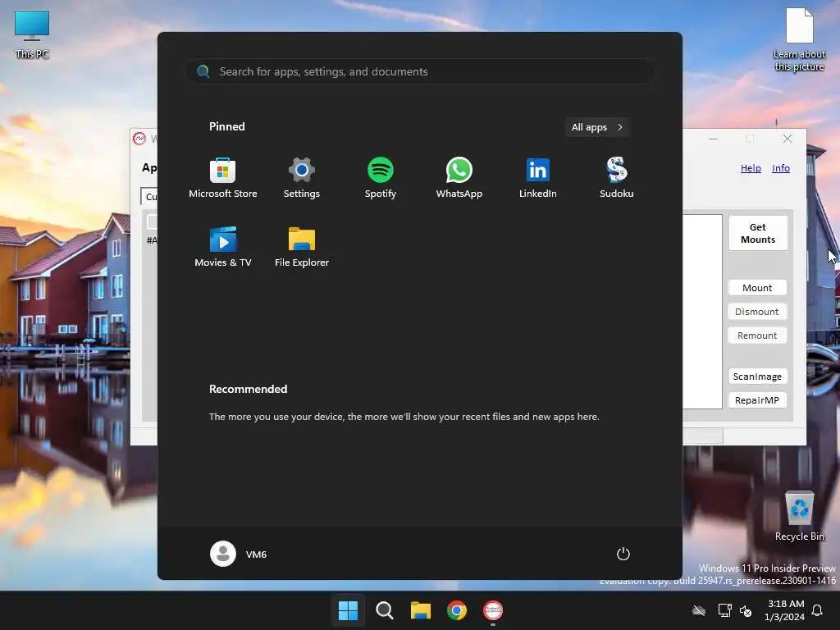Open the notification bell in system tray
The height and width of the screenshot is (630, 840).
tap(818, 610)
